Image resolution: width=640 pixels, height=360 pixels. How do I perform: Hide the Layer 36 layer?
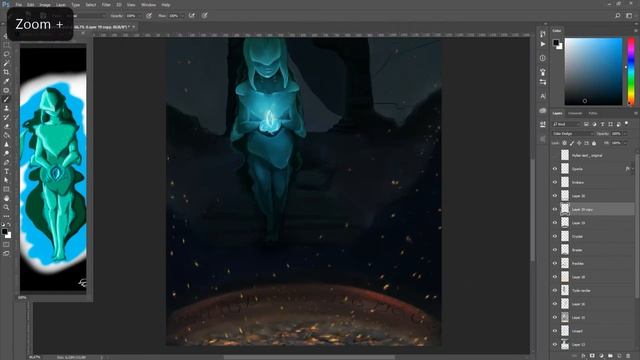pos(555,304)
